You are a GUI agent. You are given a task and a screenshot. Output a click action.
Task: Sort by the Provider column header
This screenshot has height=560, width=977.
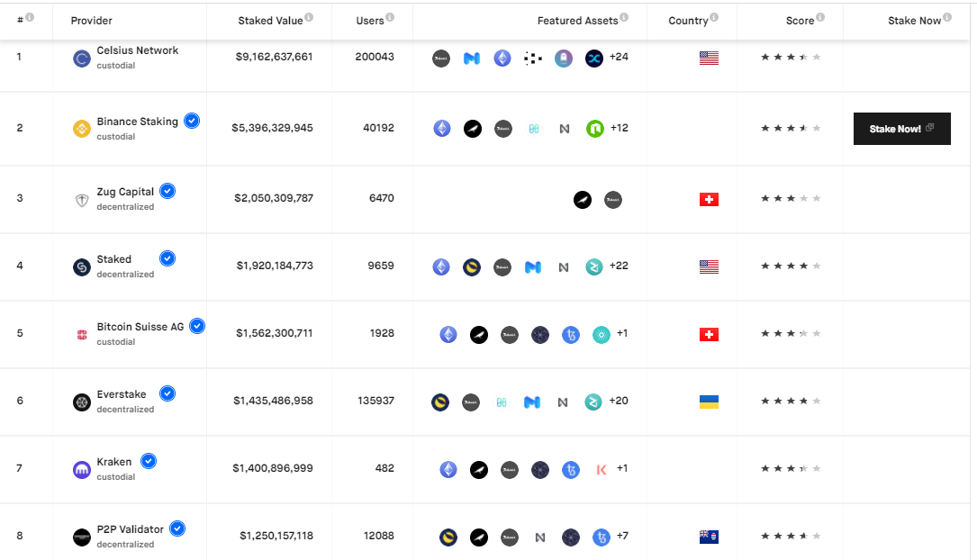click(92, 21)
